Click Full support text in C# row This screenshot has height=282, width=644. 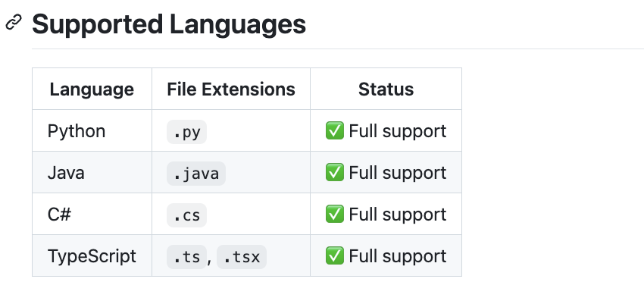point(398,215)
